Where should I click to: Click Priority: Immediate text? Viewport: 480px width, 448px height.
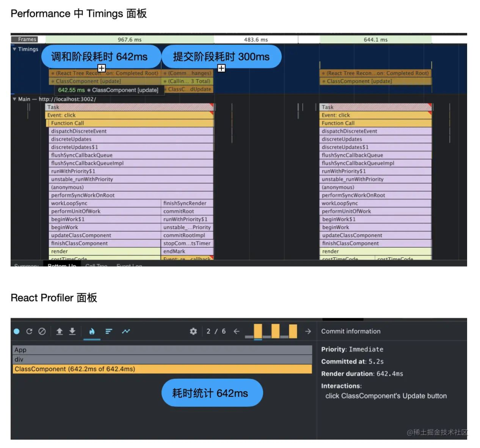(352, 349)
